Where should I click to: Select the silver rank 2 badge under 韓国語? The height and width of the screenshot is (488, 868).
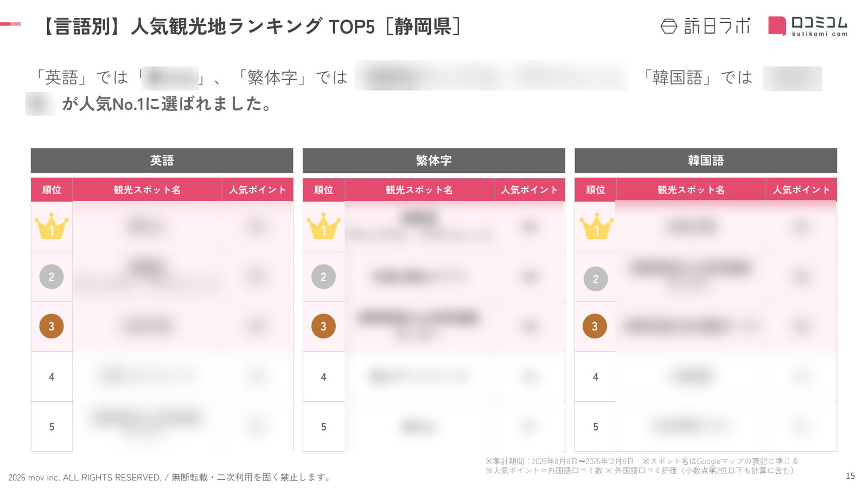[596, 279]
